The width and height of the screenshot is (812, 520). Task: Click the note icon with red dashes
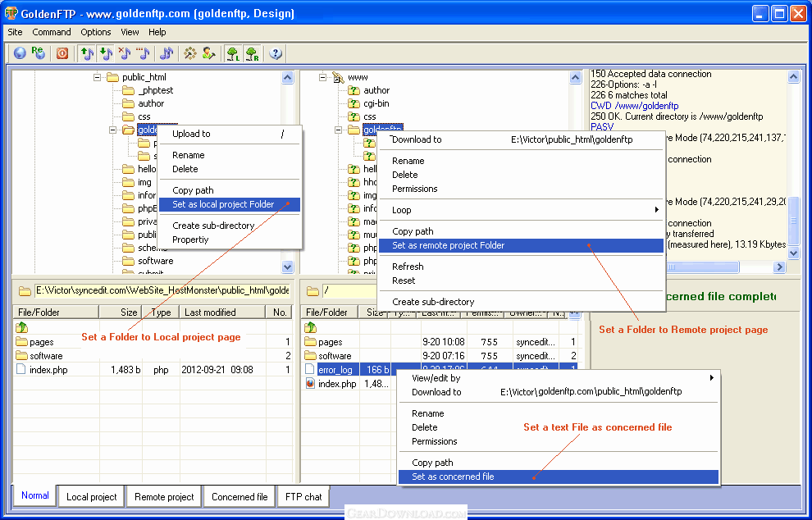click(x=143, y=53)
